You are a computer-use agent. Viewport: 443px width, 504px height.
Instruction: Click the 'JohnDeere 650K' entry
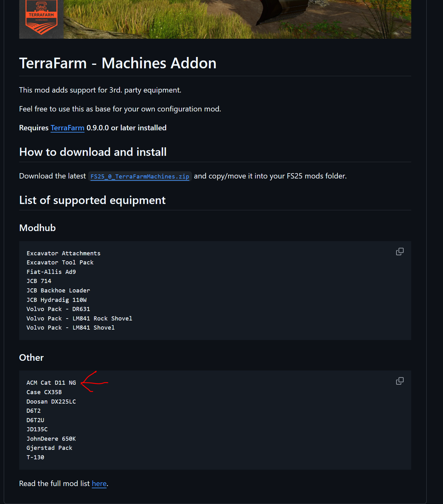coord(51,439)
